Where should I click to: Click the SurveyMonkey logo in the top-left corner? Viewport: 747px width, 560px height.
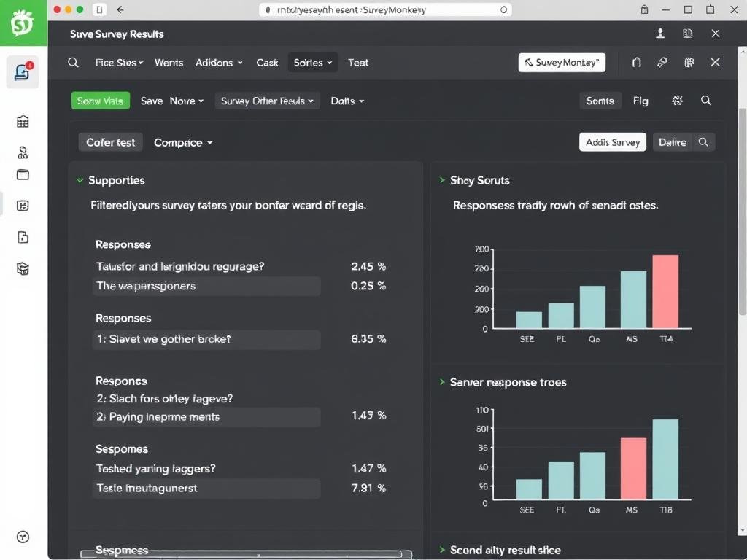23,23
